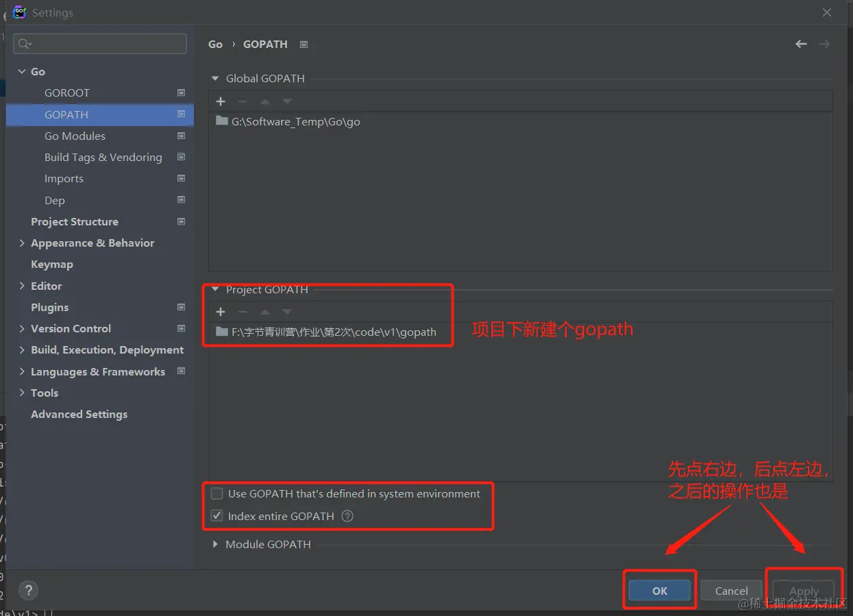This screenshot has height=616, width=853.
Task: Move the Global GOPATH entry up
Action: pos(264,101)
